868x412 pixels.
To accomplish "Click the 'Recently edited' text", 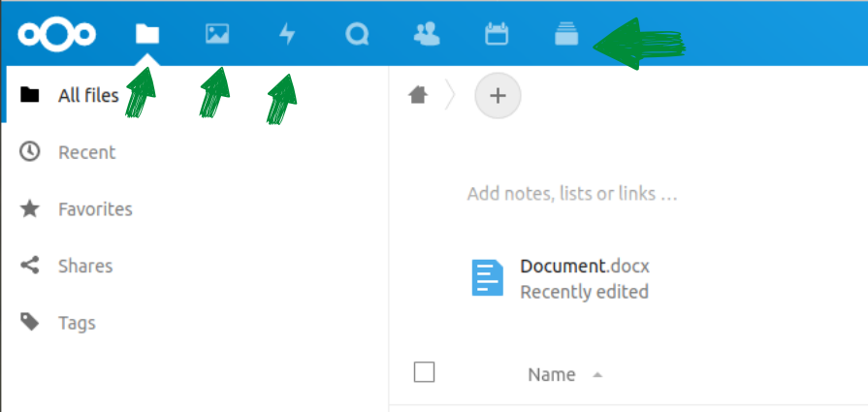I will point(584,292).
